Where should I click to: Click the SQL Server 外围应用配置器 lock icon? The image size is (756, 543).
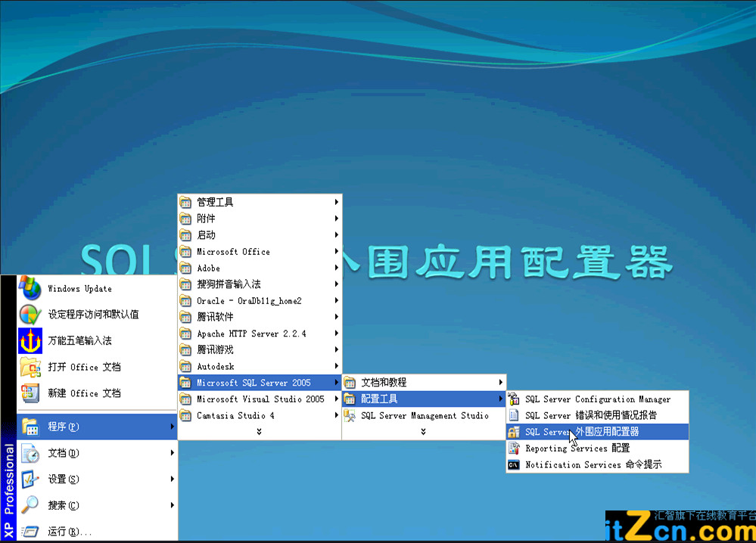click(x=514, y=432)
